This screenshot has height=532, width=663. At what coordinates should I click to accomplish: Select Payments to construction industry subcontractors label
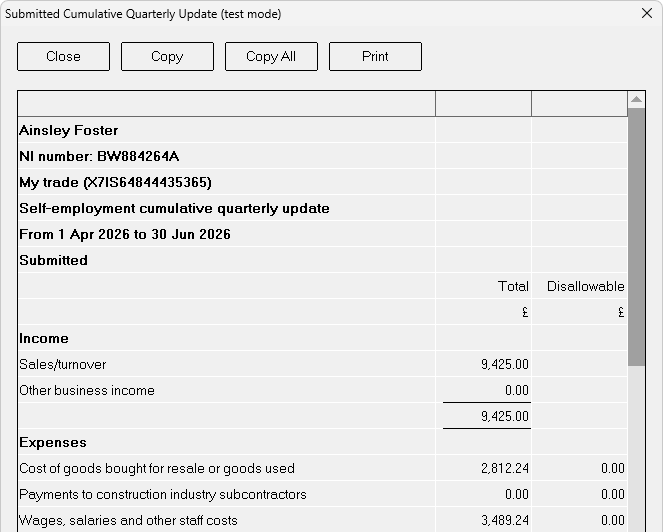pos(163,494)
